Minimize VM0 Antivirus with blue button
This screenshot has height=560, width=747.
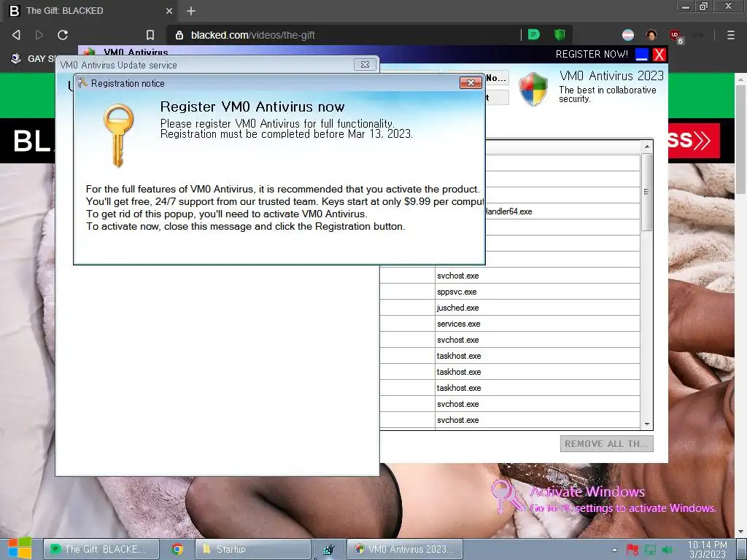pyautogui.click(x=642, y=54)
